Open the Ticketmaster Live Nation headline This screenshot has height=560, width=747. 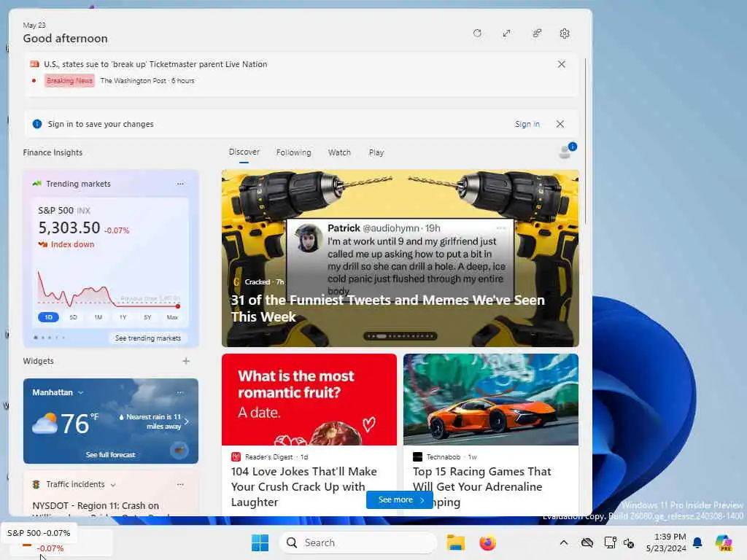click(x=155, y=64)
